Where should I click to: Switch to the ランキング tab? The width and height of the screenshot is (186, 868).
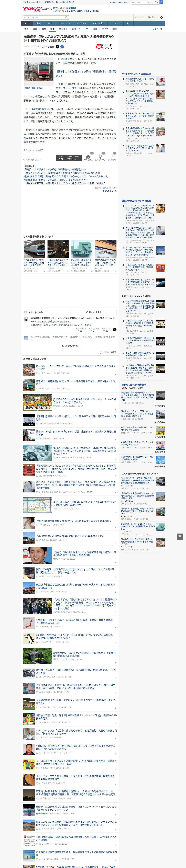coord(115,24)
